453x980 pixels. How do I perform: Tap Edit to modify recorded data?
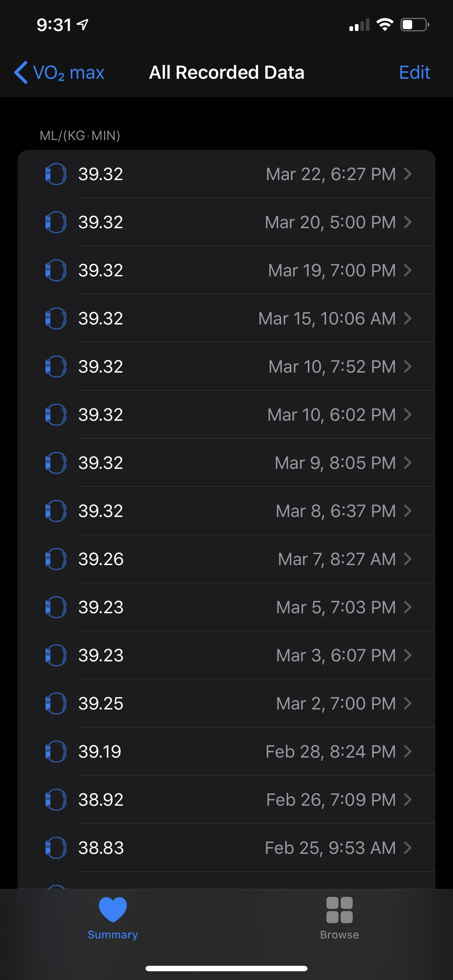point(414,72)
